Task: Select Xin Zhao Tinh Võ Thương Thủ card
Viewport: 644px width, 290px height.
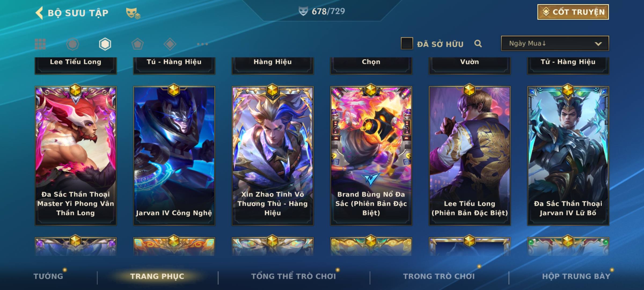Action: (x=273, y=156)
